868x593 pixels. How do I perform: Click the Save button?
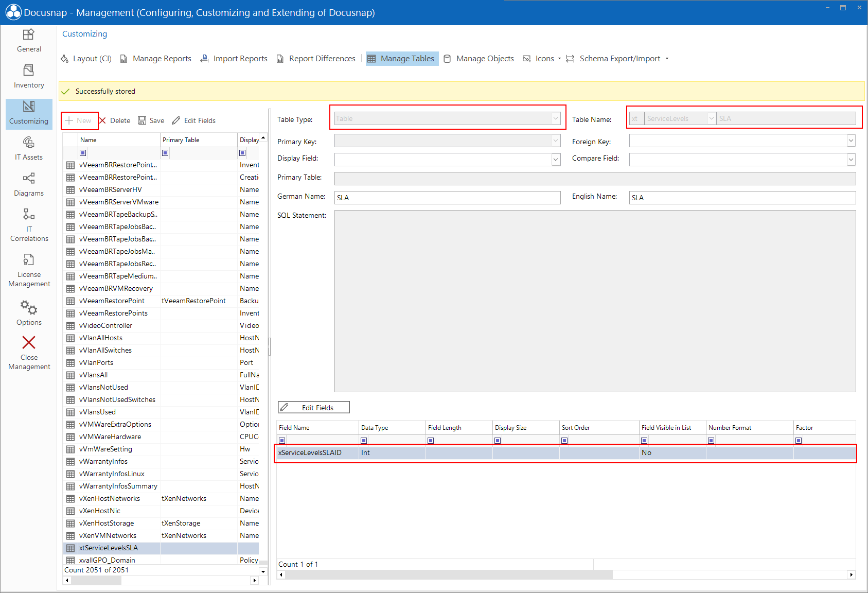(151, 120)
